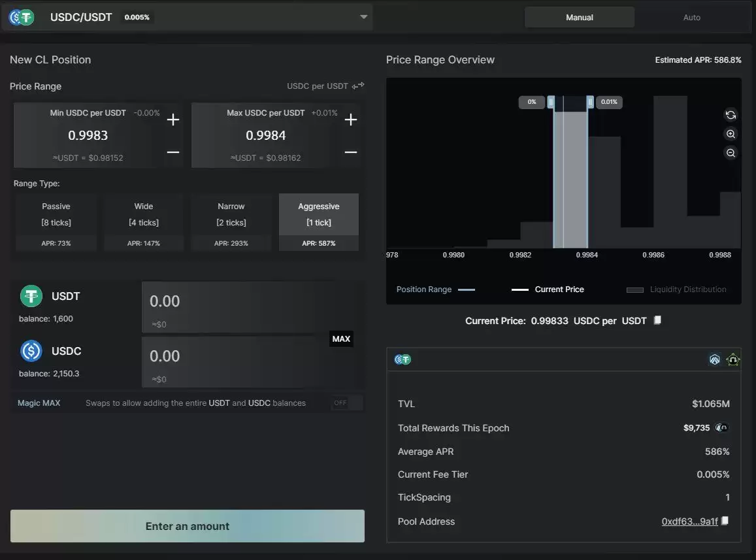The width and height of the screenshot is (756, 560).
Task: Increase the Min USDC per USDT price
Action: click(173, 120)
